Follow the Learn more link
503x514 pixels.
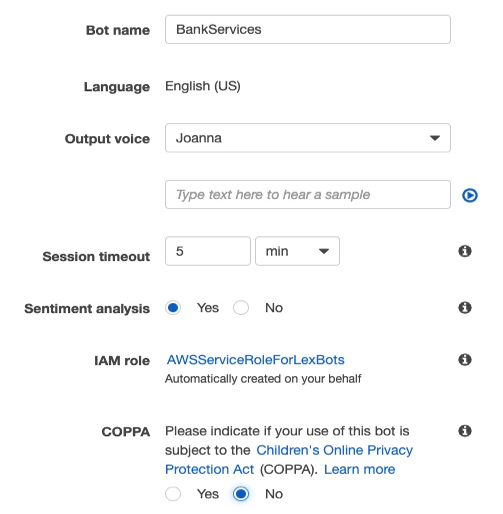click(x=359, y=469)
